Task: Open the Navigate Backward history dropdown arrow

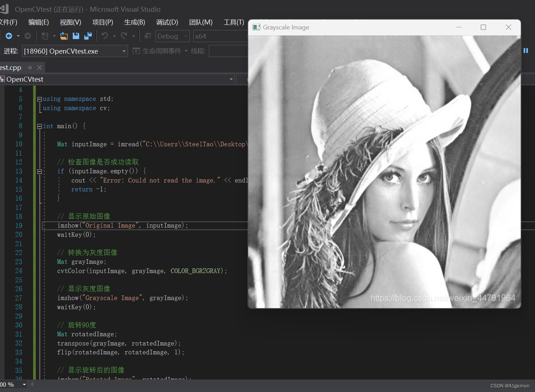Action: click(18, 36)
